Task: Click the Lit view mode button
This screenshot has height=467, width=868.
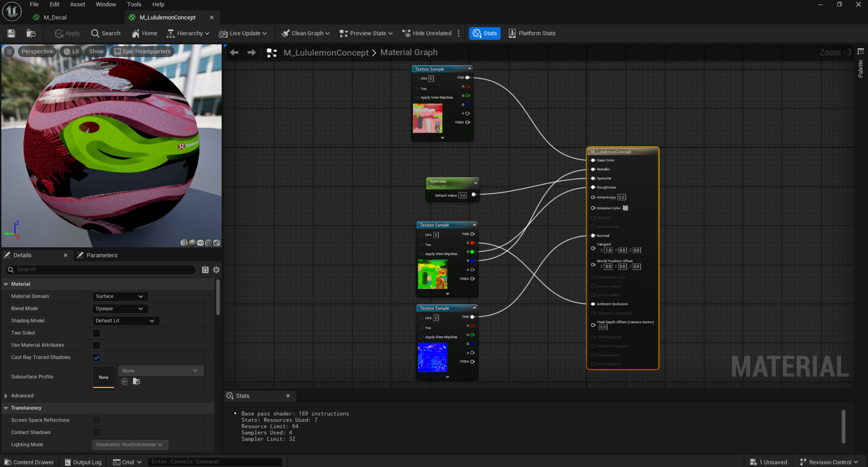Action: tap(71, 52)
